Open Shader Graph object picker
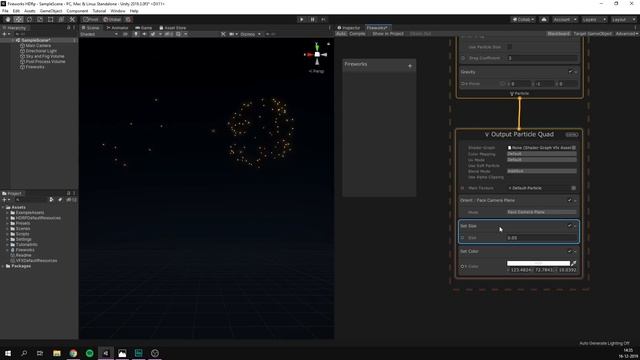Image resolution: width=640 pixels, height=360 pixels. [x=574, y=148]
